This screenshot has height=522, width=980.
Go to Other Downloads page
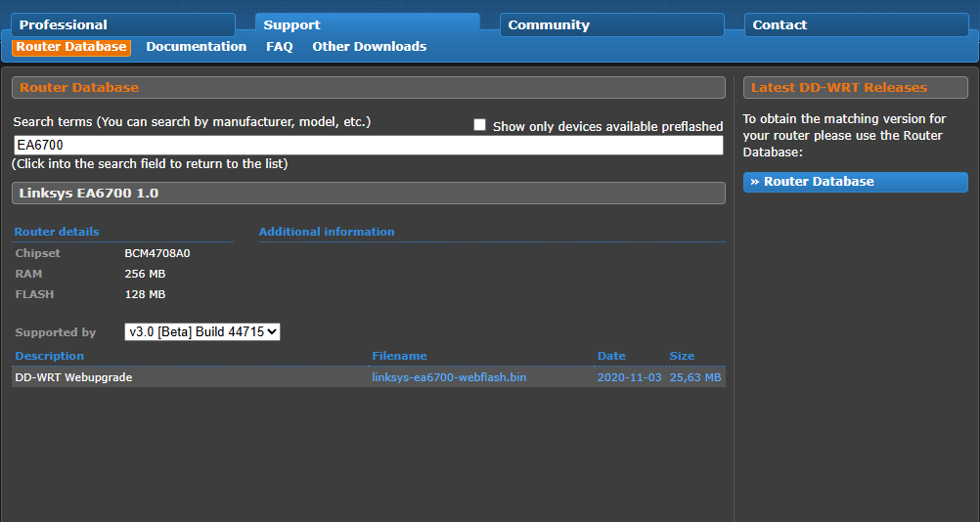point(369,47)
